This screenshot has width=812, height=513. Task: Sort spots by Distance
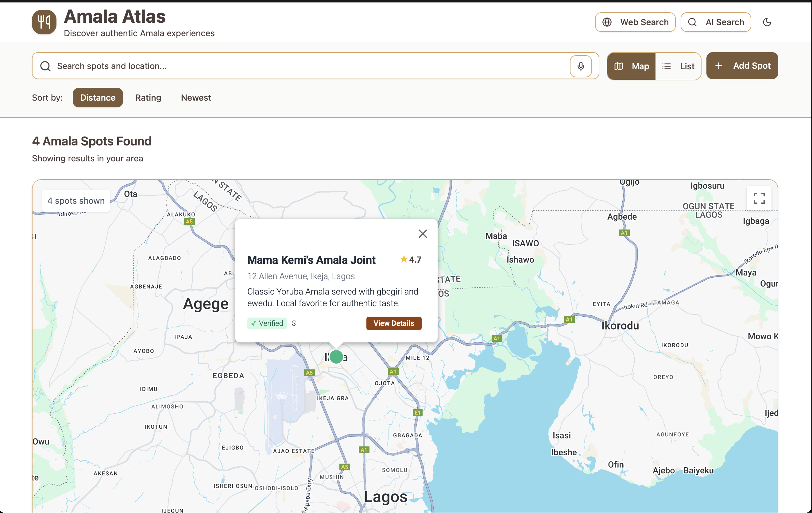[x=98, y=98]
